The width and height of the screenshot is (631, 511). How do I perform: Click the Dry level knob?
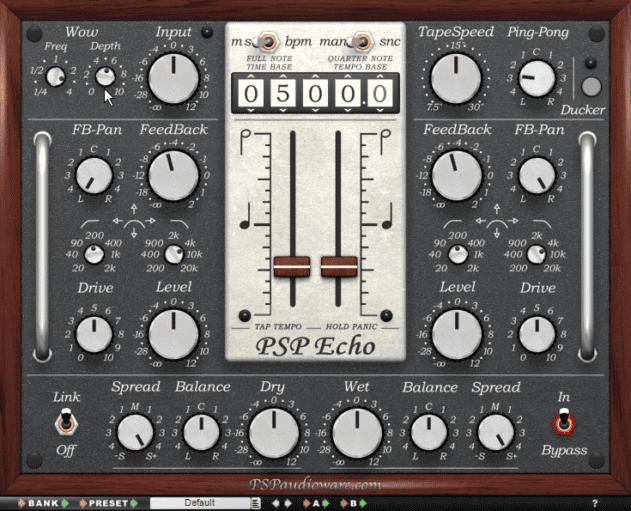point(274,433)
